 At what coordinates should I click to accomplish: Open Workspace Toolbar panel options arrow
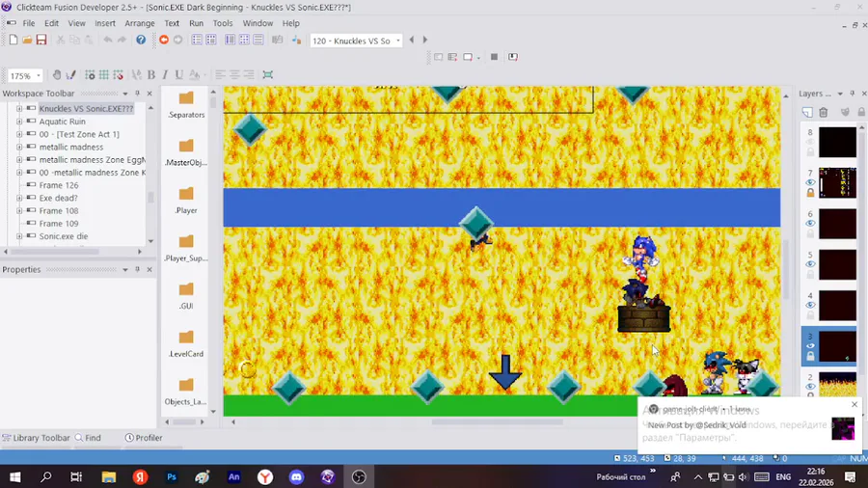pos(125,94)
